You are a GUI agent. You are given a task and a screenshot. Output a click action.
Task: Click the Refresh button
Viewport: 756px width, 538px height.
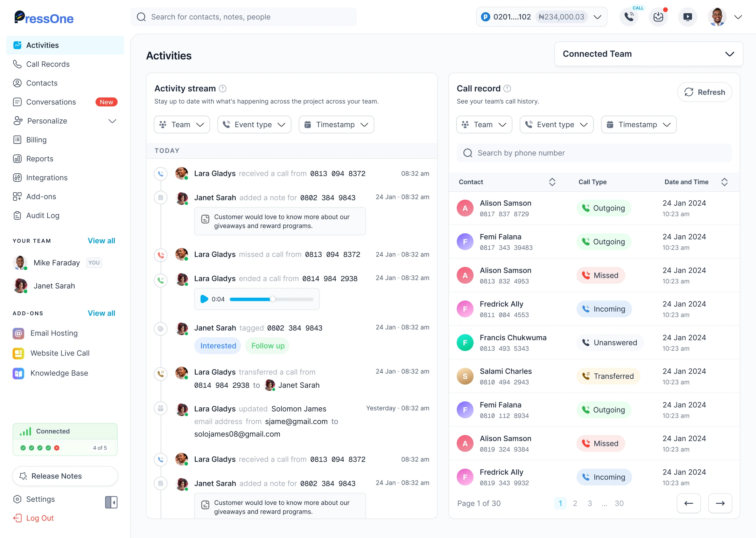(705, 92)
